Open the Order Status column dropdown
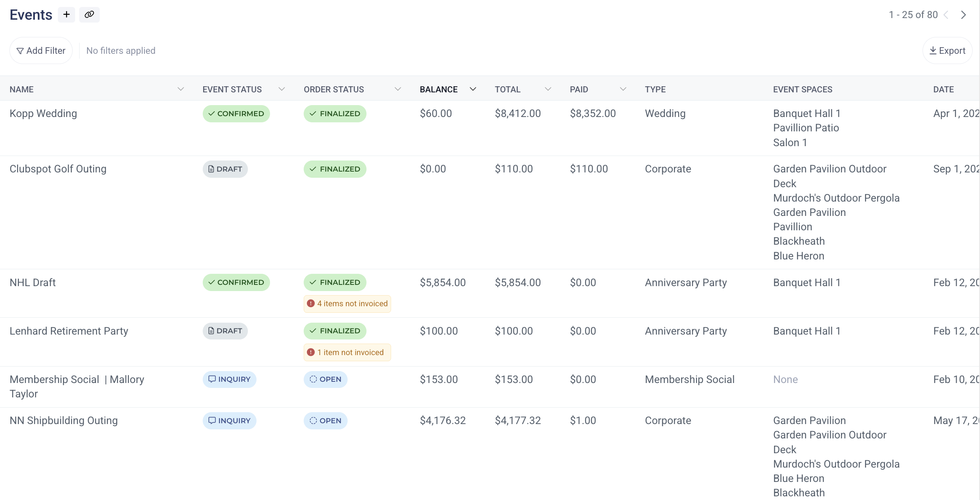The height and width of the screenshot is (500, 980). (397, 89)
